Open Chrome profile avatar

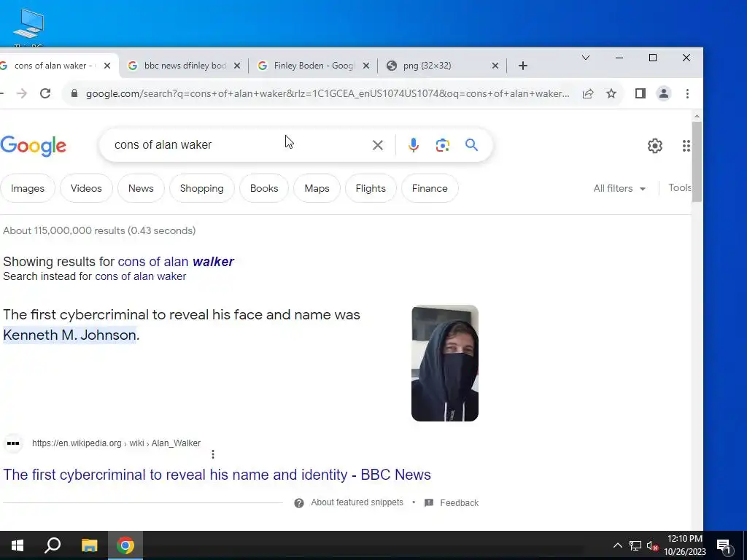(664, 93)
